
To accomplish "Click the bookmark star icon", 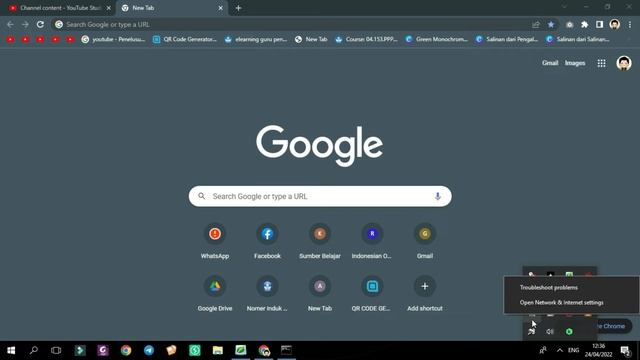I will (551, 24).
